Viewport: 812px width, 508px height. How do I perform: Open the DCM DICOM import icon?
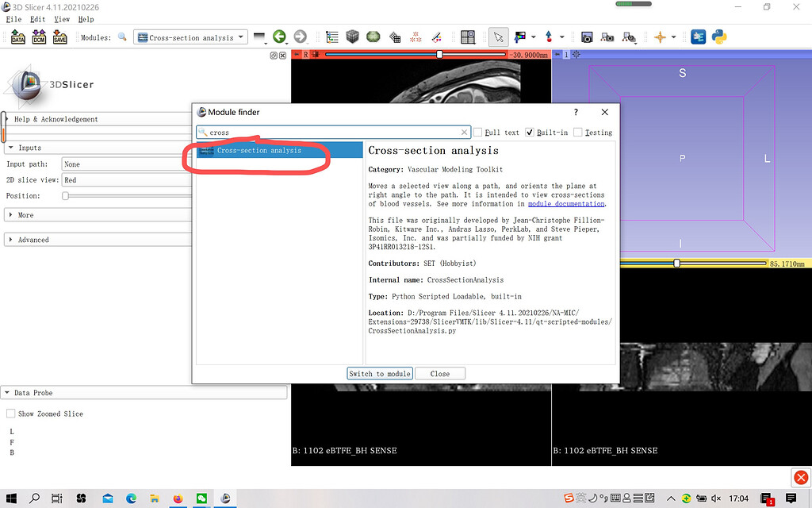tap(39, 37)
